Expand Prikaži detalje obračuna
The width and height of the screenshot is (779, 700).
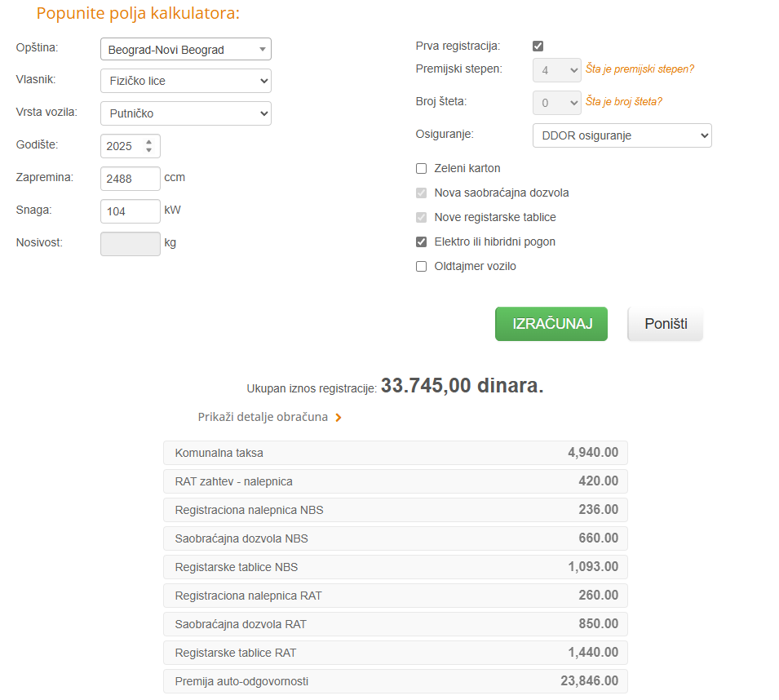(x=263, y=417)
